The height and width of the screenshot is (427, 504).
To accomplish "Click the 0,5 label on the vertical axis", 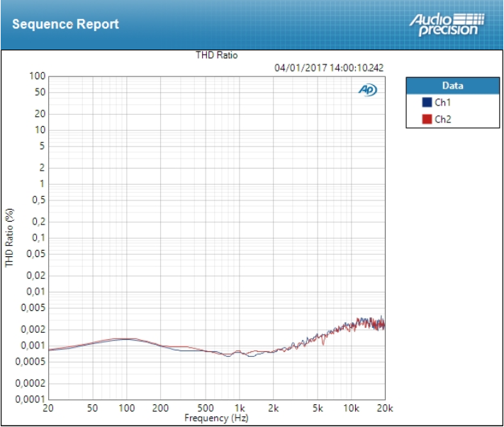I will (38, 200).
